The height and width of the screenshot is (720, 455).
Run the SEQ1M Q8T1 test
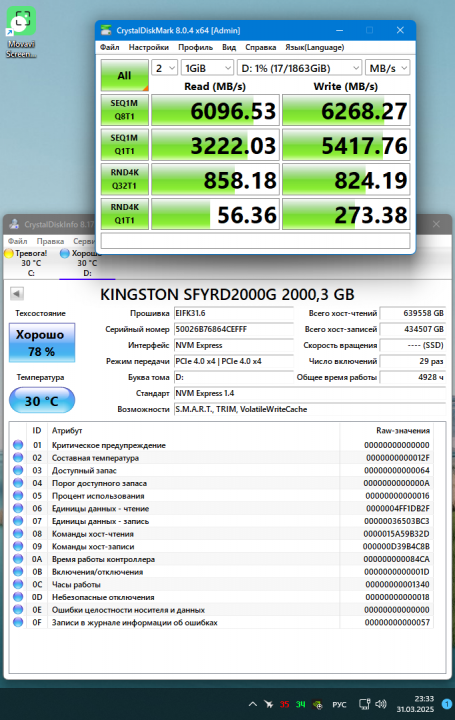[124, 110]
